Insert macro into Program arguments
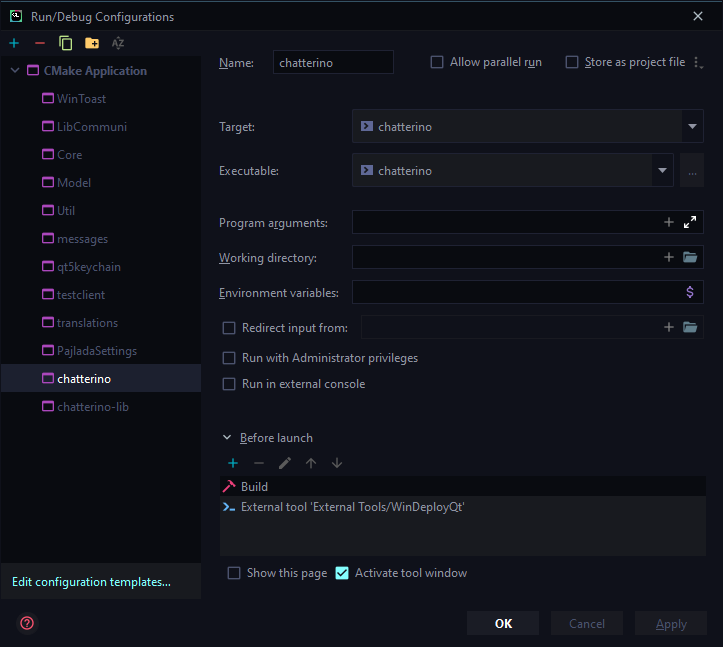 pyautogui.click(x=669, y=223)
